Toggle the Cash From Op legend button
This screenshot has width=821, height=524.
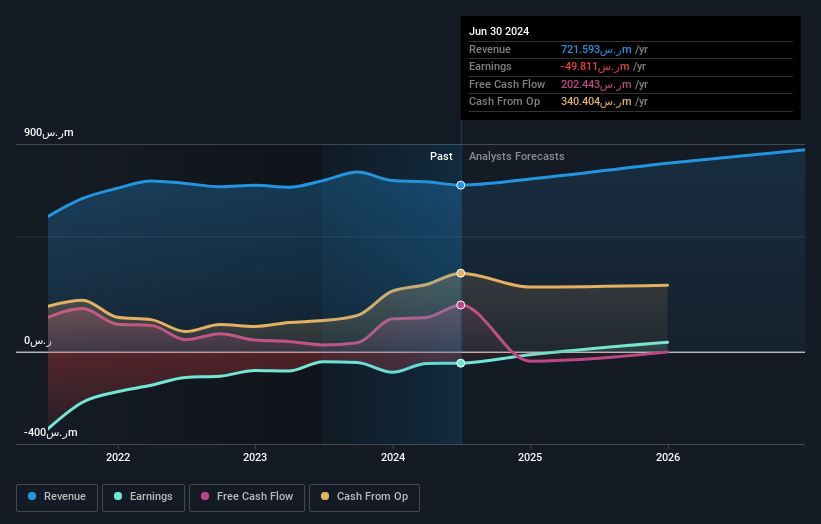click(364, 497)
